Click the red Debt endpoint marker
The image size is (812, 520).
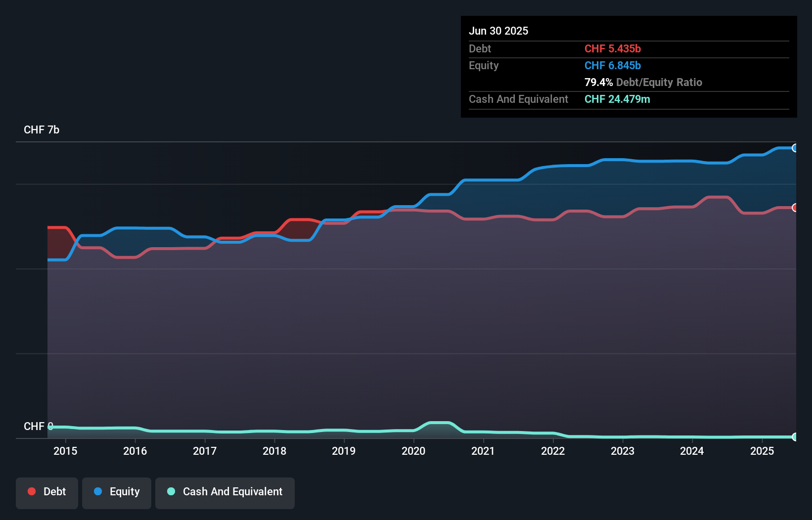tap(795, 208)
